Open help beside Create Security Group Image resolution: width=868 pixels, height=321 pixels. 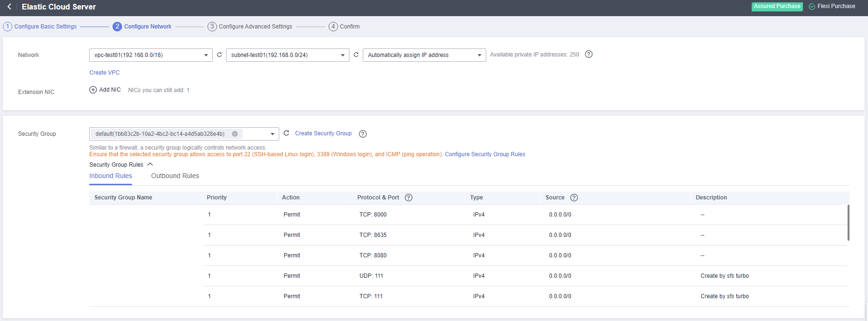click(363, 134)
